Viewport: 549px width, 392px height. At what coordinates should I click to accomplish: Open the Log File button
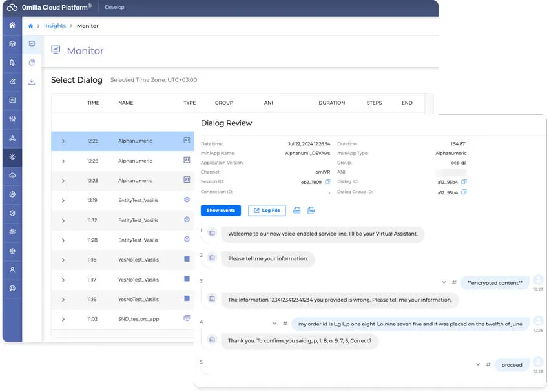267,211
